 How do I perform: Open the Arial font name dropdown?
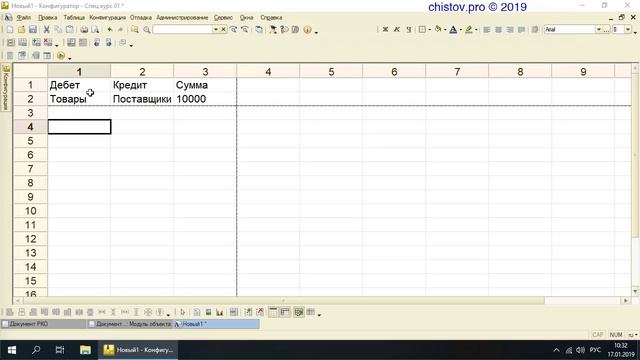[x=598, y=29]
